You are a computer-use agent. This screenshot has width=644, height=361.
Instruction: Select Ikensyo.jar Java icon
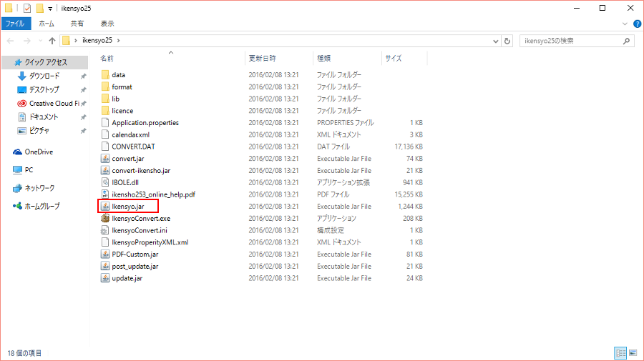click(x=105, y=207)
